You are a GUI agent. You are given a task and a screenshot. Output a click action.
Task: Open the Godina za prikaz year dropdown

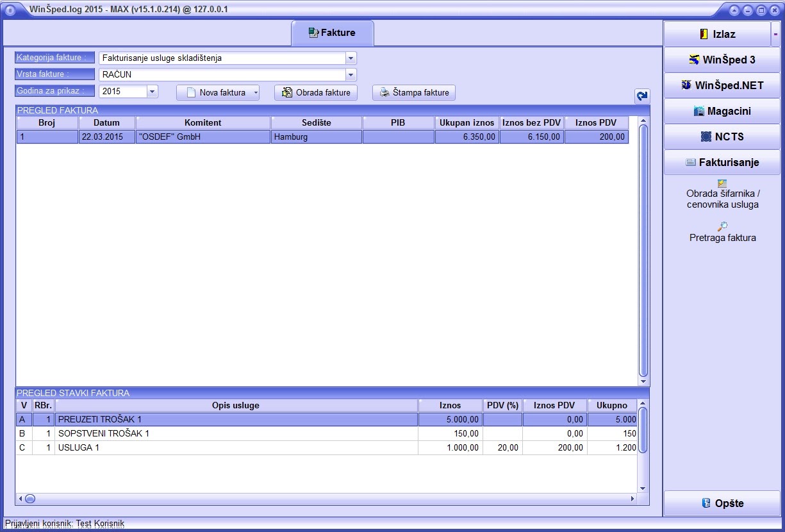(152, 92)
